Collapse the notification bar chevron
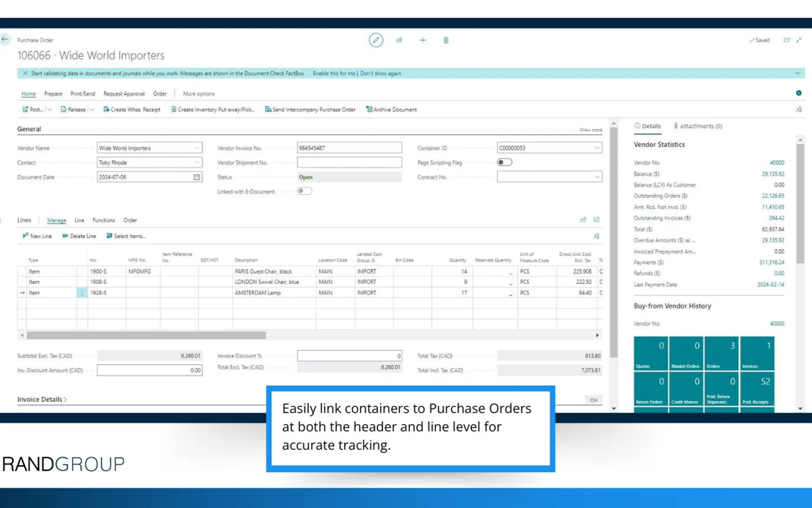The height and width of the screenshot is (508, 812). pos(797,73)
